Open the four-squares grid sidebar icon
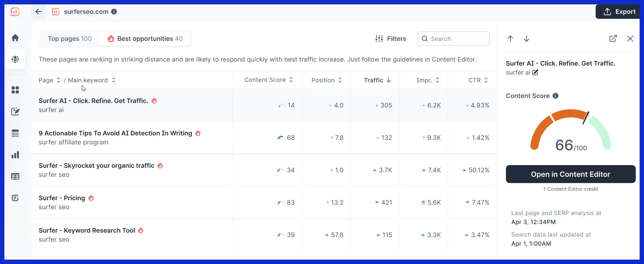Viewport: 644px width, 264px height. 15,90
